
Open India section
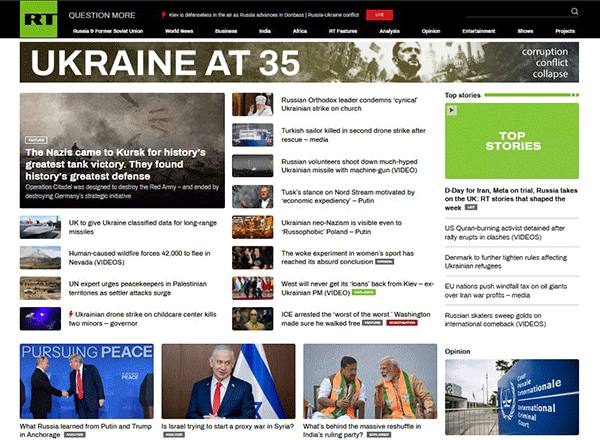point(265,31)
